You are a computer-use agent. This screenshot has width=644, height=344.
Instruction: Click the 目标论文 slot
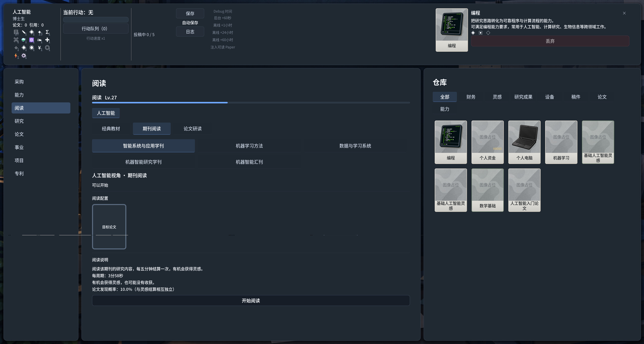click(109, 227)
